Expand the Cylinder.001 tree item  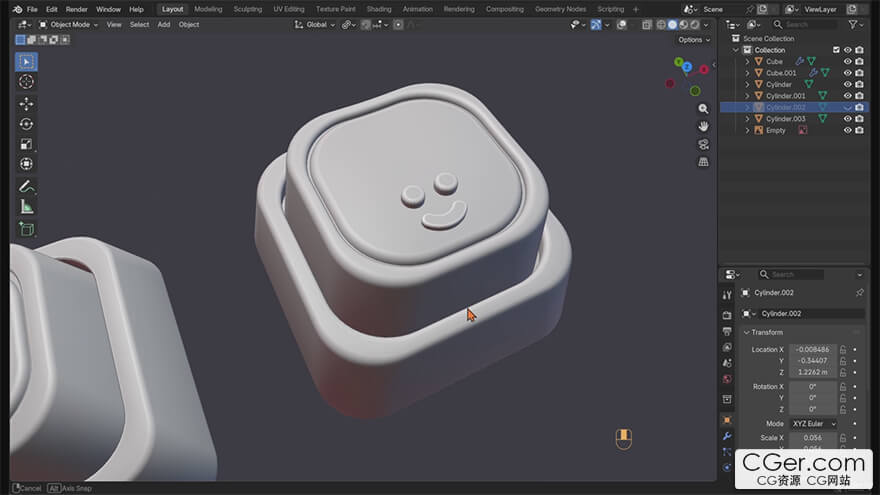pos(747,96)
